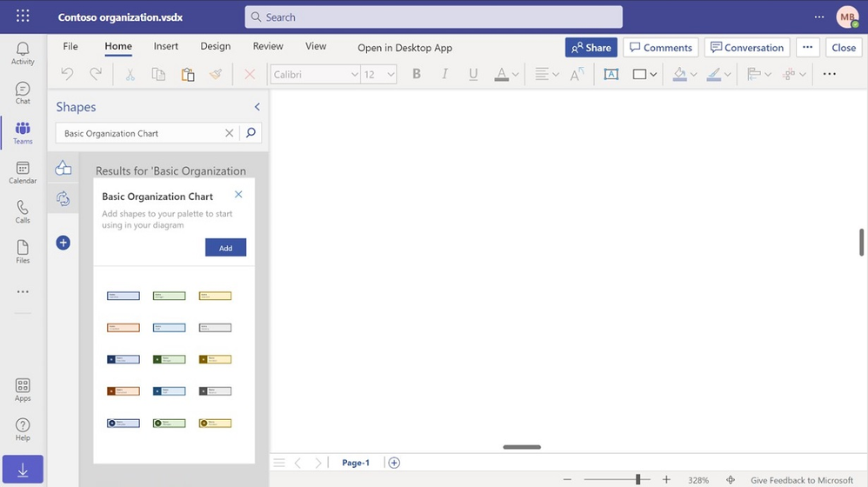Screen dimensions: 868x487
Task: Open Calls in the Teams sidebar
Action: coord(23,212)
